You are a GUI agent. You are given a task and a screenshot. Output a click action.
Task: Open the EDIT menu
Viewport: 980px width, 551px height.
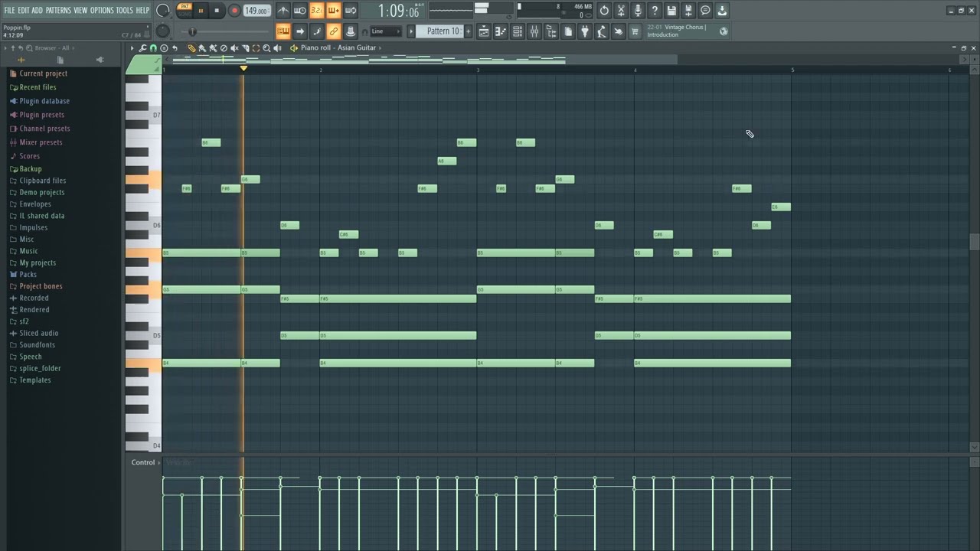(24, 10)
